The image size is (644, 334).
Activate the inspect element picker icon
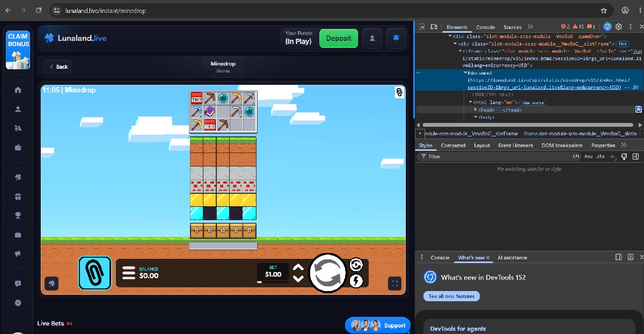tap(422, 26)
